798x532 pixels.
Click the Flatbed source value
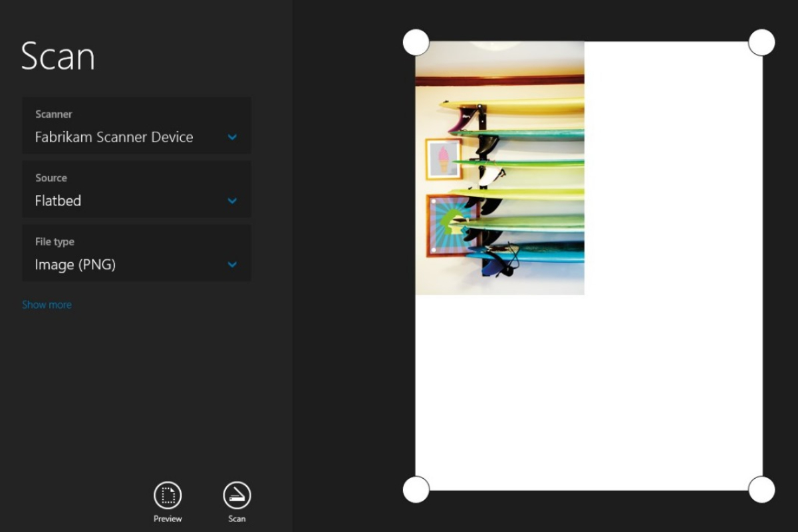tap(58, 201)
